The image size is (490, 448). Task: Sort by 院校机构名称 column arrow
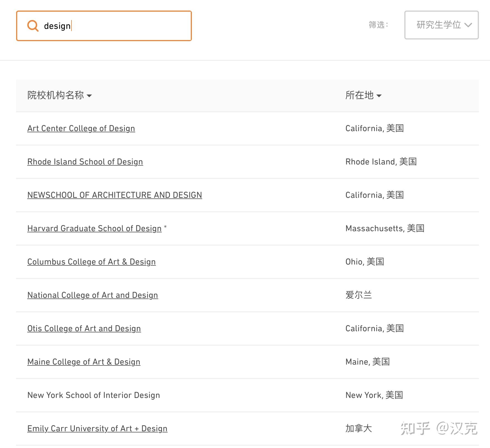pos(89,96)
